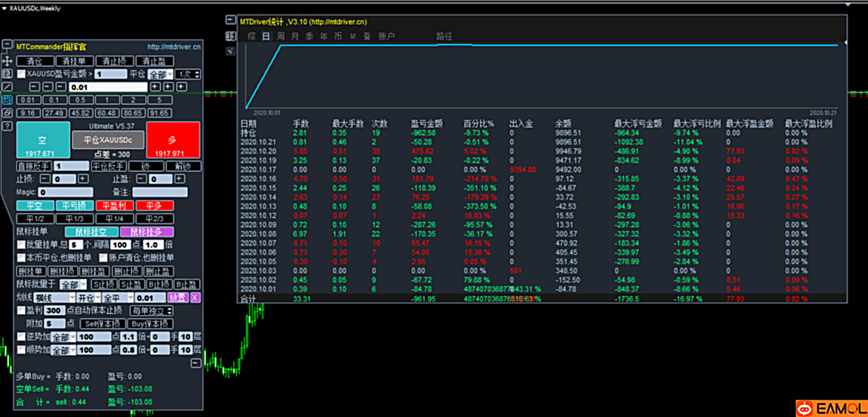
Task: Open the 全部 dropdown in 顺势加 row
Action: point(64,350)
